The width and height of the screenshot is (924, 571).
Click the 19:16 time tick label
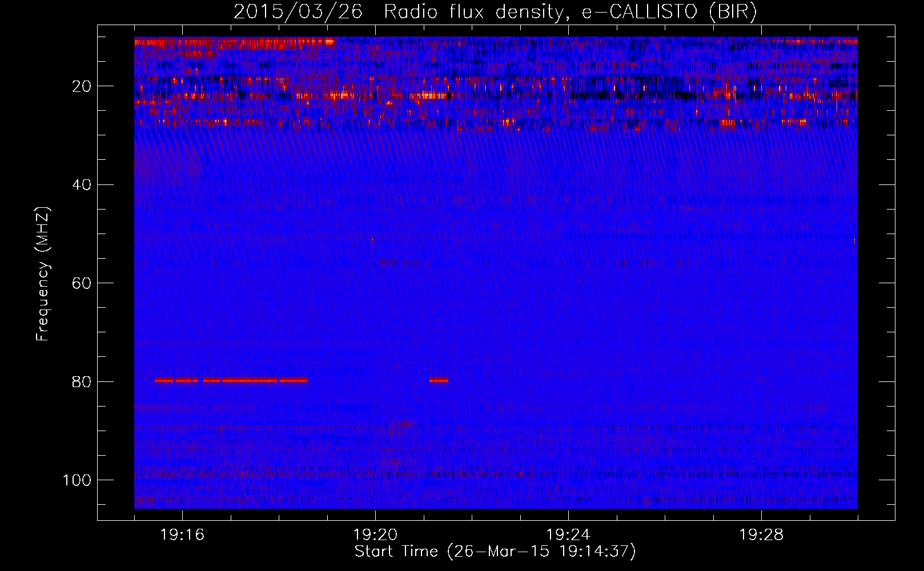[x=182, y=535]
